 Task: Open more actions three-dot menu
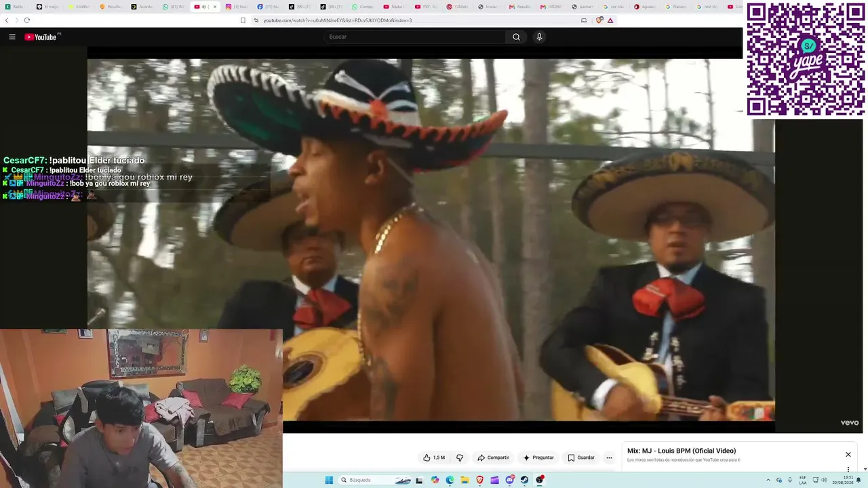pyautogui.click(x=609, y=457)
